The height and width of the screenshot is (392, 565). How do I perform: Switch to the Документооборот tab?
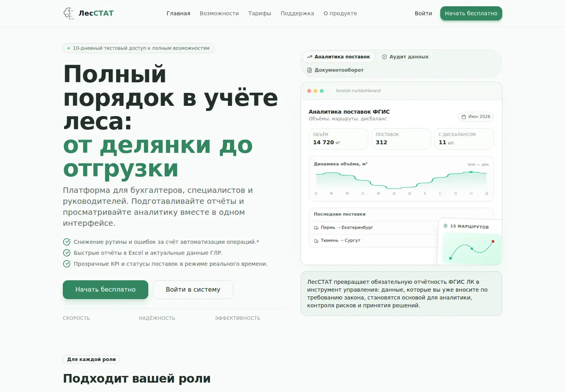(x=335, y=70)
